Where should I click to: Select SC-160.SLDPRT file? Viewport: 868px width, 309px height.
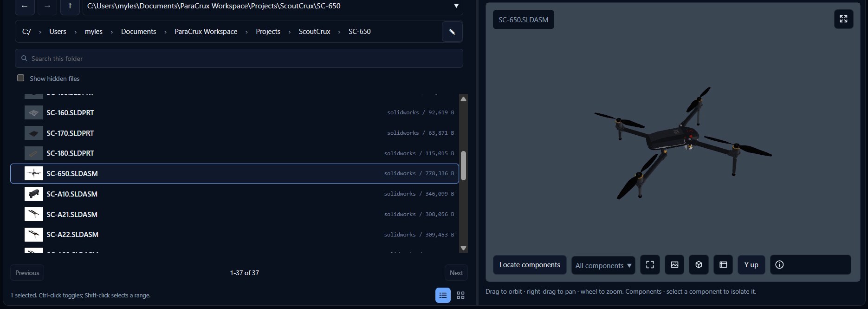point(234,112)
